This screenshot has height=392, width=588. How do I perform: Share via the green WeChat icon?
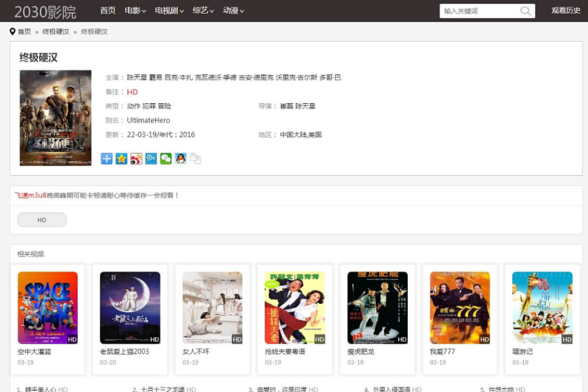point(166,159)
